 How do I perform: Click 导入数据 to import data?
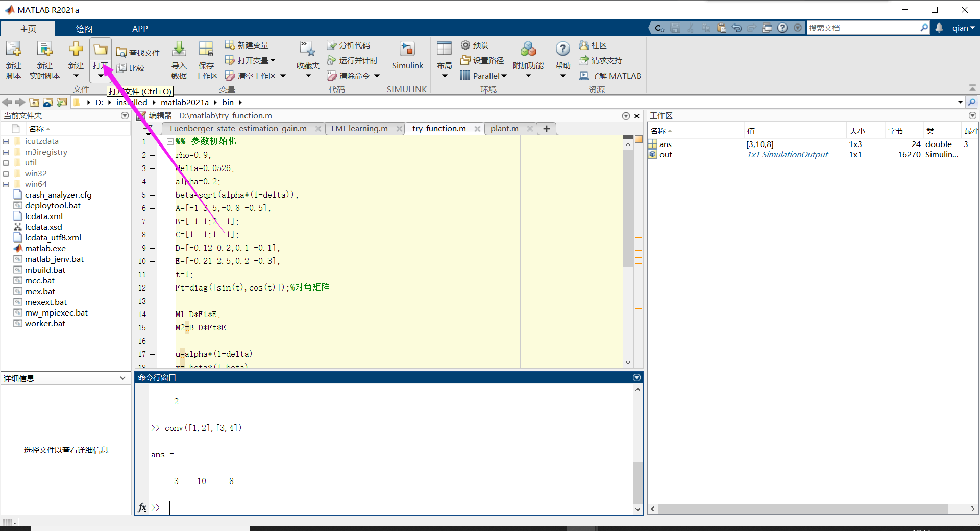[x=179, y=60]
